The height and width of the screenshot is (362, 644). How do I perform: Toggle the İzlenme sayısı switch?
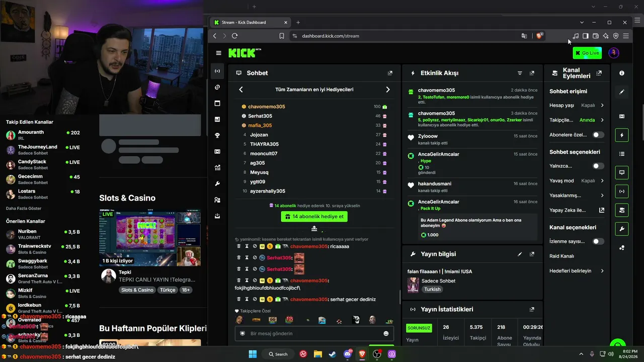[x=598, y=241]
